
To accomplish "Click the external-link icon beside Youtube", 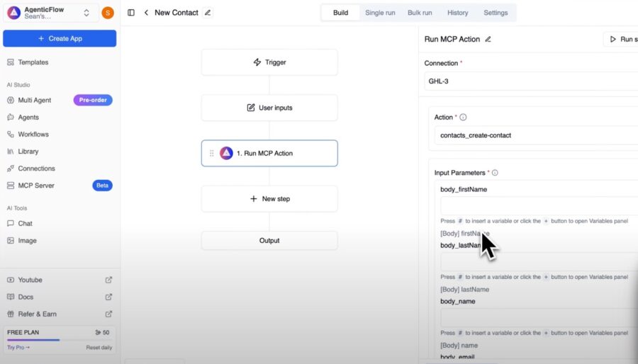I will pos(108,280).
